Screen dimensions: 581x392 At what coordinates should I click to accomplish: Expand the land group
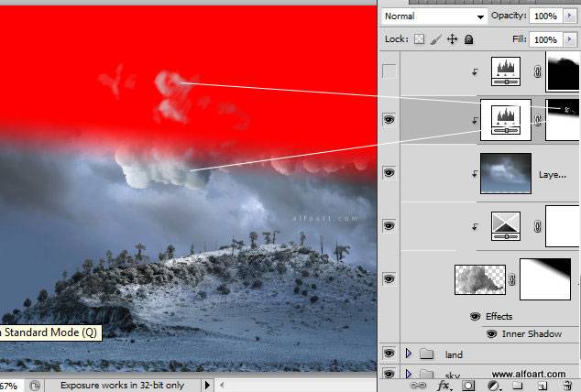pyautogui.click(x=409, y=354)
